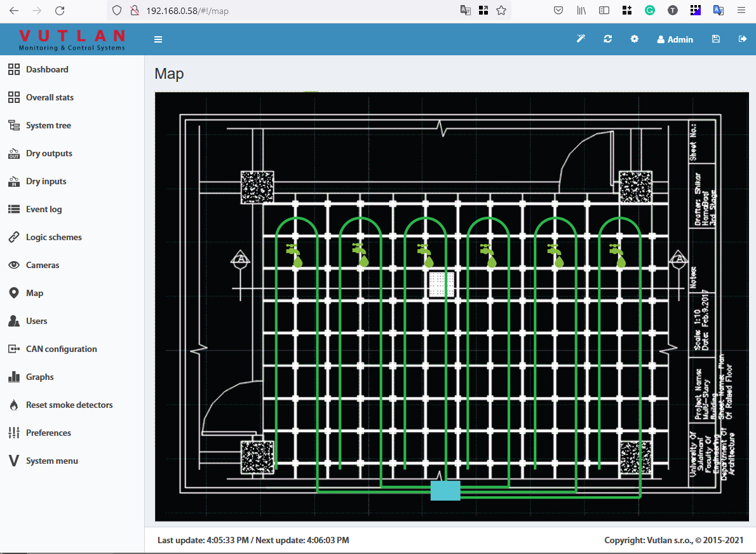Click the white perforated tile on map
The image size is (756, 554).
tap(442, 284)
